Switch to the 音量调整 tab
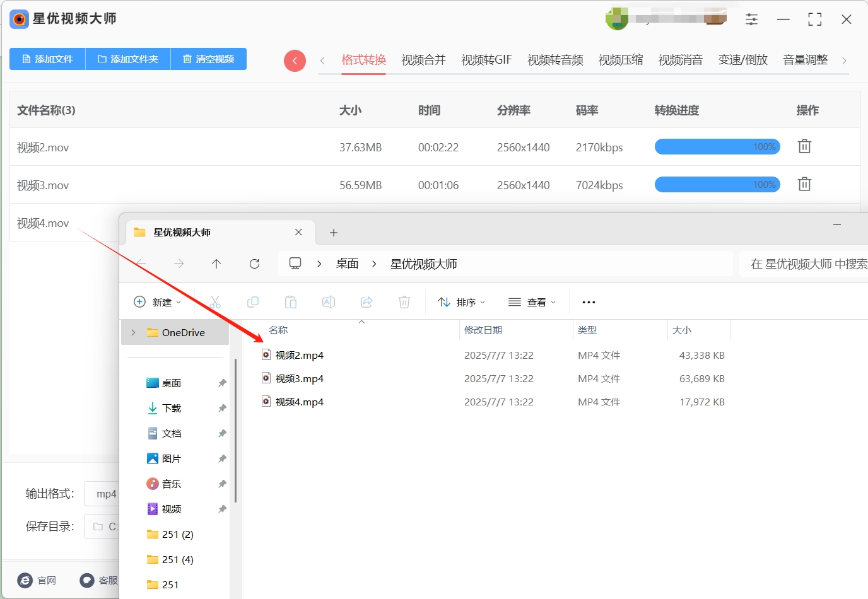This screenshot has height=599, width=868. [x=806, y=60]
